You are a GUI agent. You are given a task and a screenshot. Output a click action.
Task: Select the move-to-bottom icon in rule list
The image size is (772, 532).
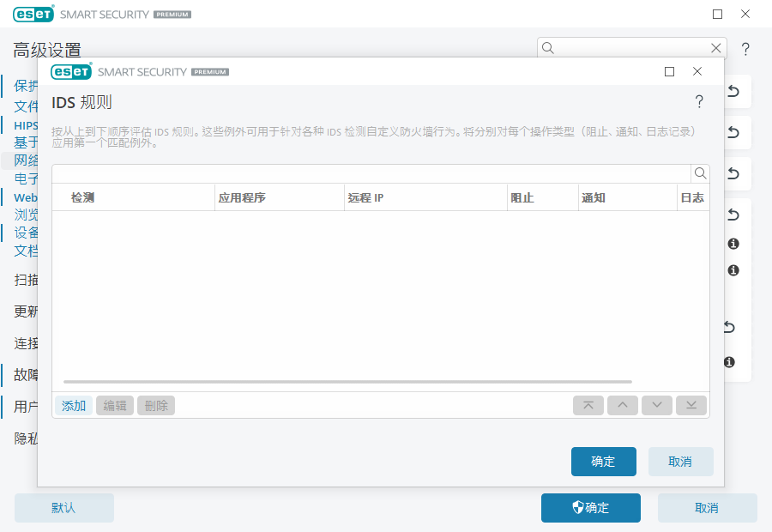coord(691,405)
